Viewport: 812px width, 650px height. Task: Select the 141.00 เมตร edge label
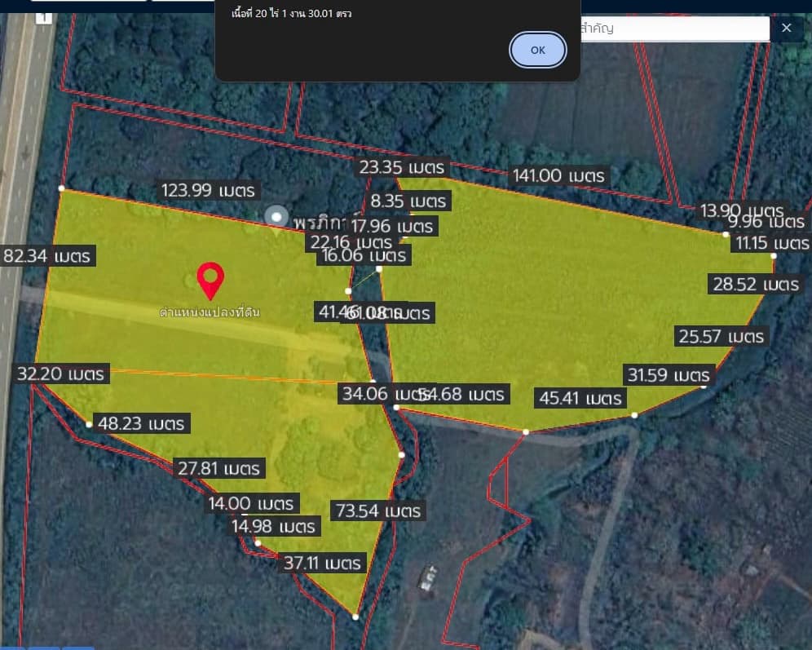tap(558, 175)
